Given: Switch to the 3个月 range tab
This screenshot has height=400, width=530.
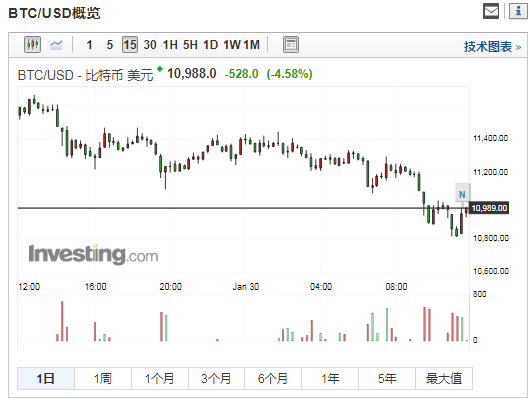Looking at the screenshot, I should (216, 378).
